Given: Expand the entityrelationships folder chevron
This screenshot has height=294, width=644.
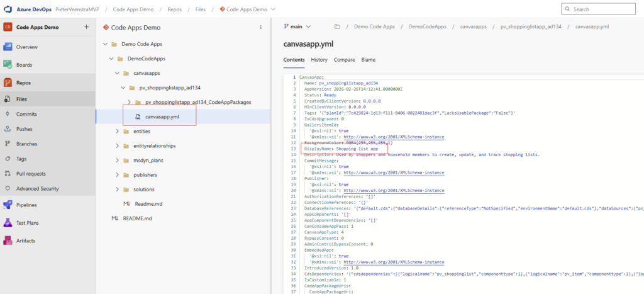Looking at the screenshot, I should pos(117,145).
